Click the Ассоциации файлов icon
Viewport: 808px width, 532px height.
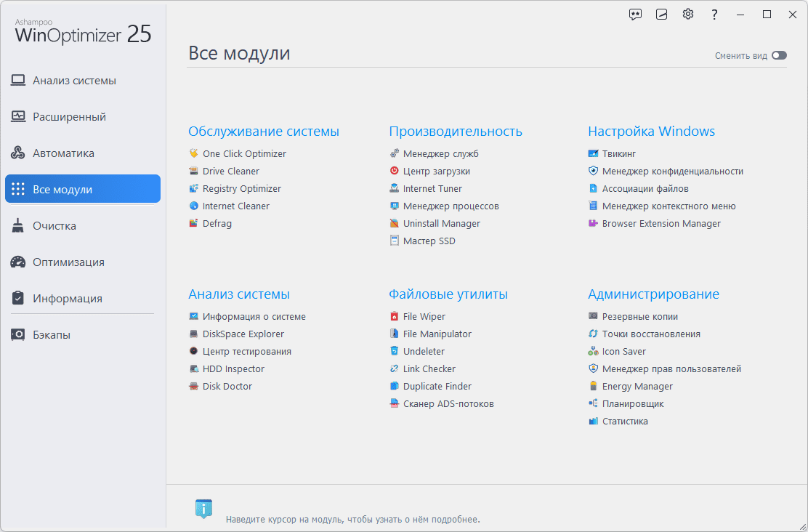(x=593, y=189)
